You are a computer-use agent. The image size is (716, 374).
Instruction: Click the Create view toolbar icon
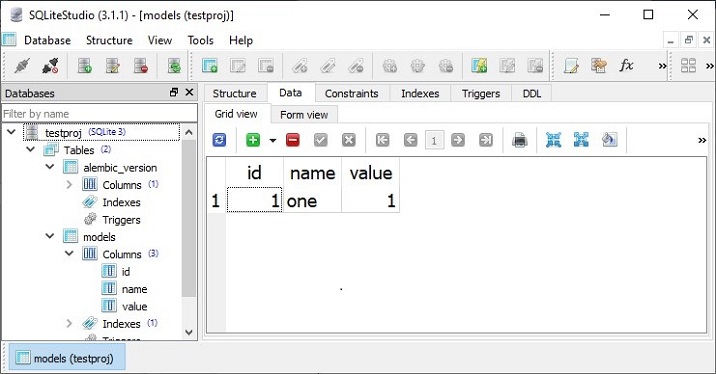click(479, 66)
